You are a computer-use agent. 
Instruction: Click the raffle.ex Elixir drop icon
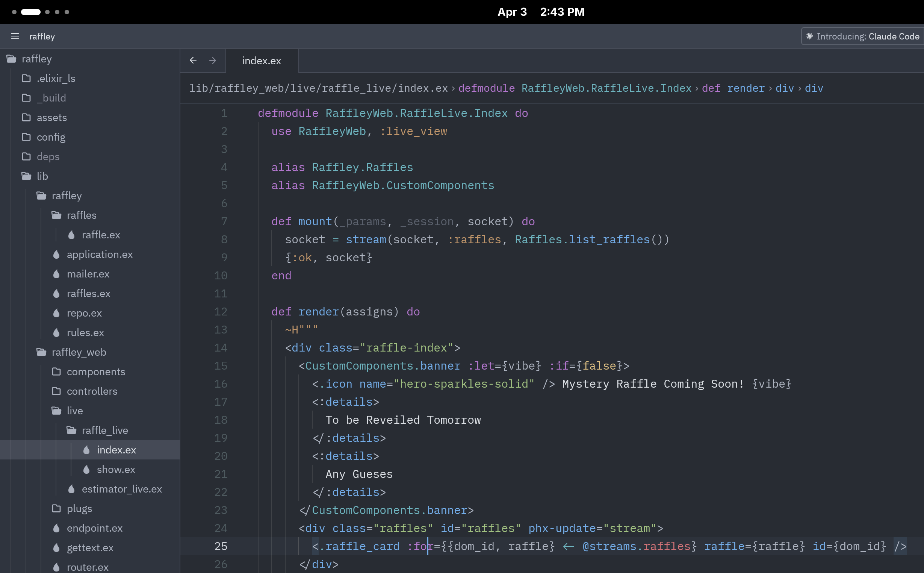(71, 235)
